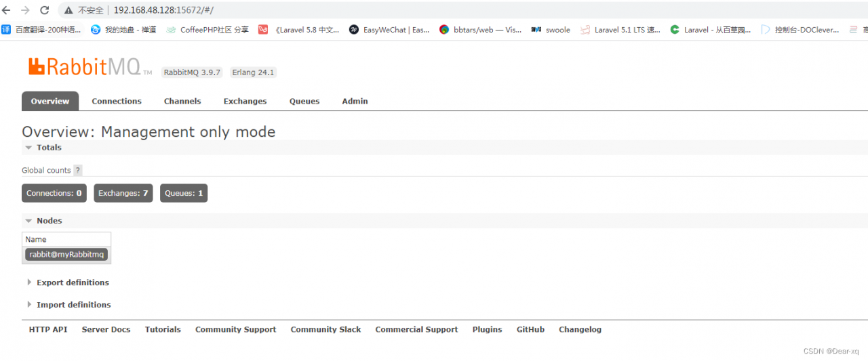
Task: Click the RabbitMQ 3.9.7 version label
Action: pyautogui.click(x=192, y=72)
